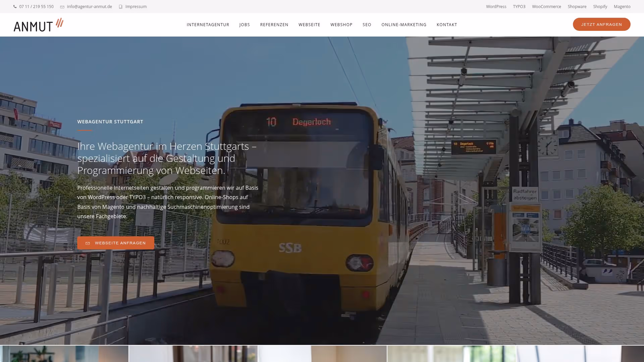The image size is (644, 362).
Task: Open the Internetagentur menu
Action: 208,25
